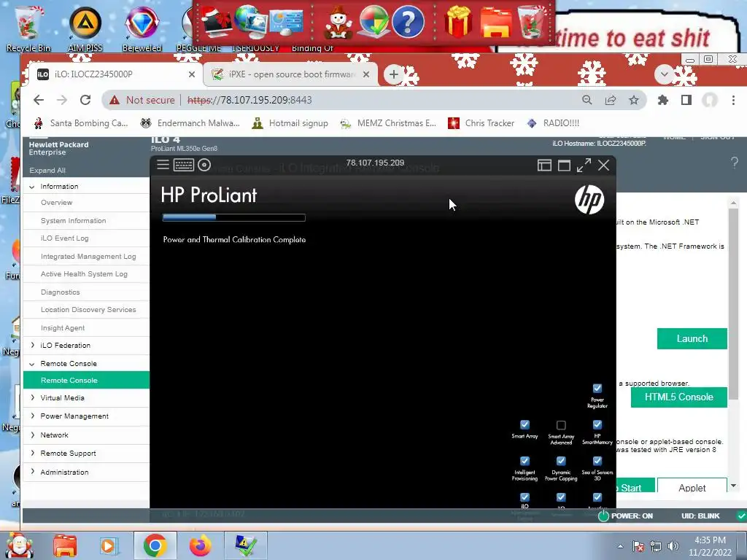Open Chrome extensions puzzle icon

pos(662,100)
